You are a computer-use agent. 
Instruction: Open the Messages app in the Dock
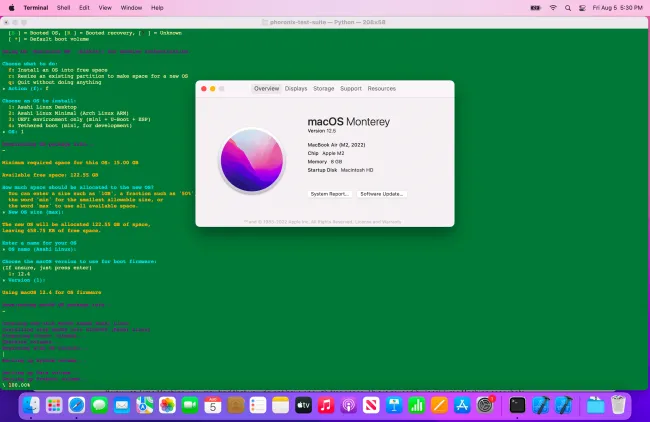100,405
